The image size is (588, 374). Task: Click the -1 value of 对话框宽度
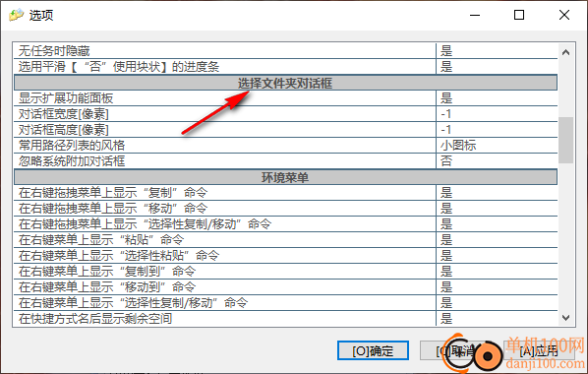(x=497, y=114)
